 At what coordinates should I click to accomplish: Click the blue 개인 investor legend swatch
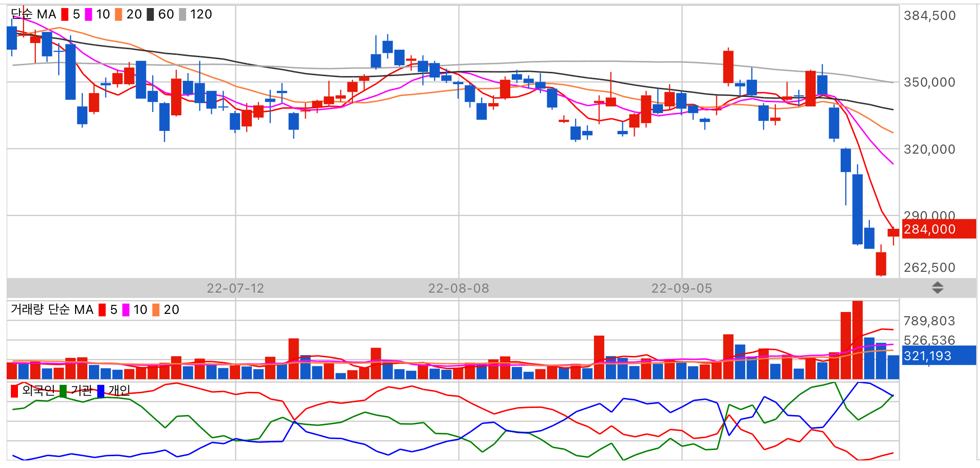tap(101, 391)
